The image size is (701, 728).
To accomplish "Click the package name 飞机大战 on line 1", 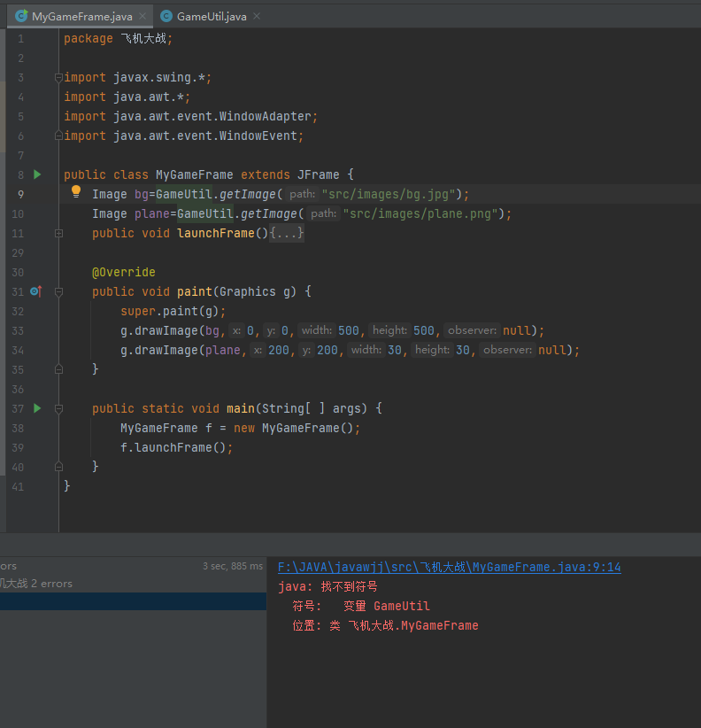I will (x=143, y=39).
